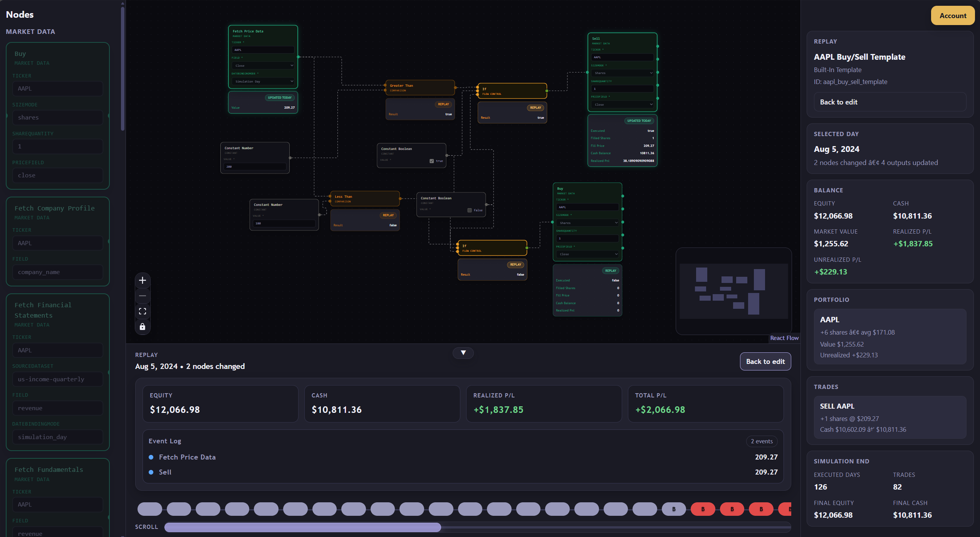
Task: Expand Sell node Shares sizemode dropdown
Action: [623, 73]
